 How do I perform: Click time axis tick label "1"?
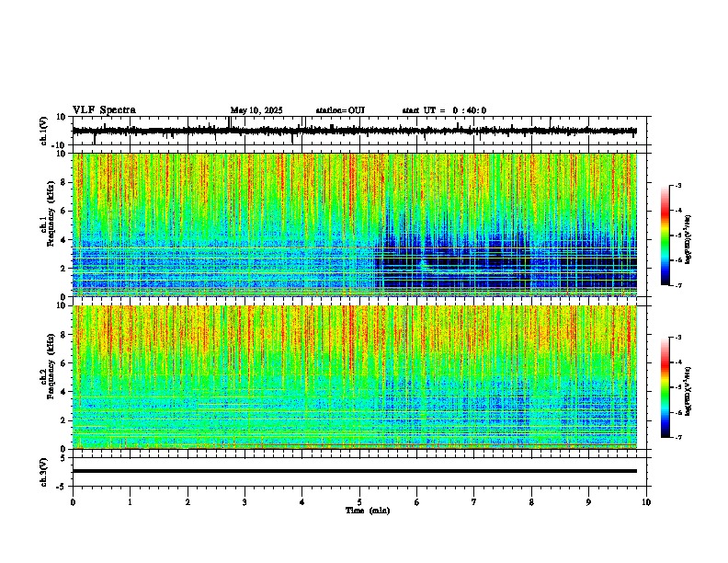click(130, 502)
